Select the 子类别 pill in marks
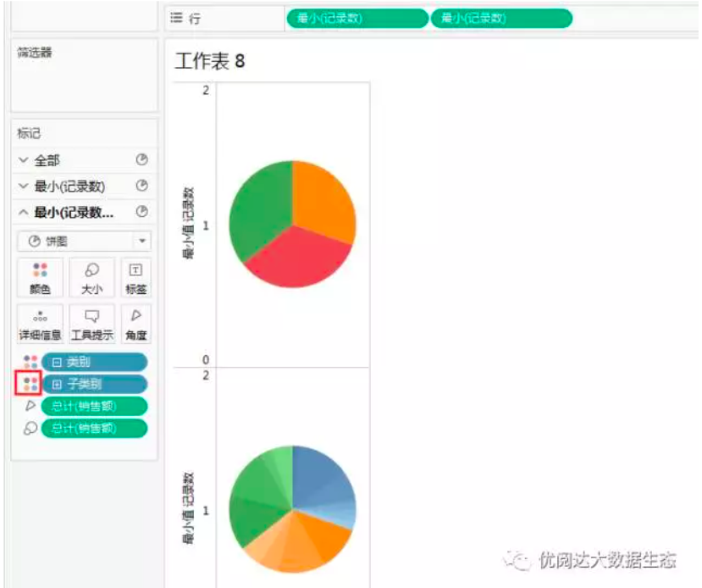Screen dimensions: 702x588 click(x=94, y=385)
